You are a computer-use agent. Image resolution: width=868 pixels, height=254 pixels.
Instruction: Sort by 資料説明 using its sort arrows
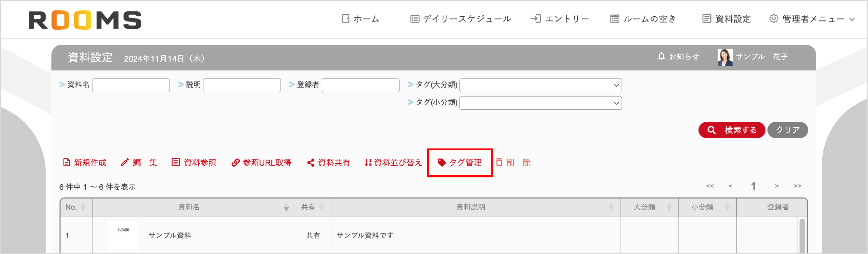coord(612,208)
